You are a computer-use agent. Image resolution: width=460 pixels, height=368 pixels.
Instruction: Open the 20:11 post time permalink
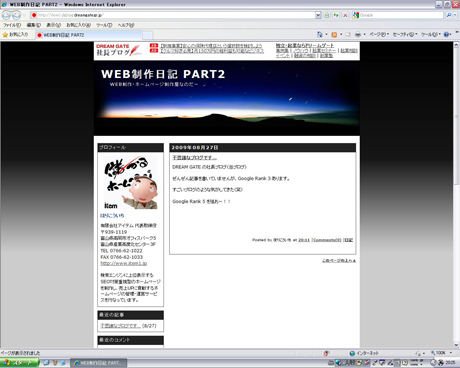304,240
